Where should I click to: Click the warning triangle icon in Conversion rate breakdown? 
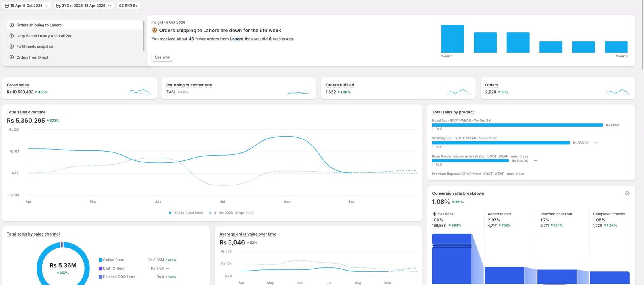pos(627,193)
